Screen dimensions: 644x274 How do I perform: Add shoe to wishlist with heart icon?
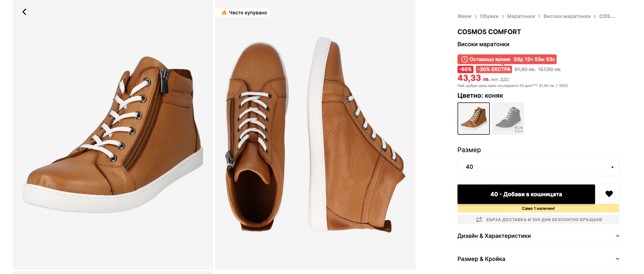click(x=609, y=194)
